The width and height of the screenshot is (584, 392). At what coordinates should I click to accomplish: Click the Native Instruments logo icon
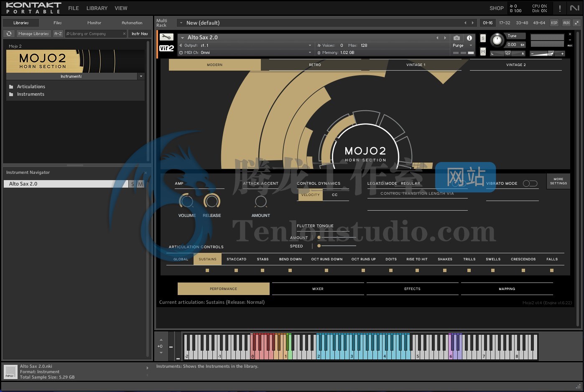[x=574, y=8]
